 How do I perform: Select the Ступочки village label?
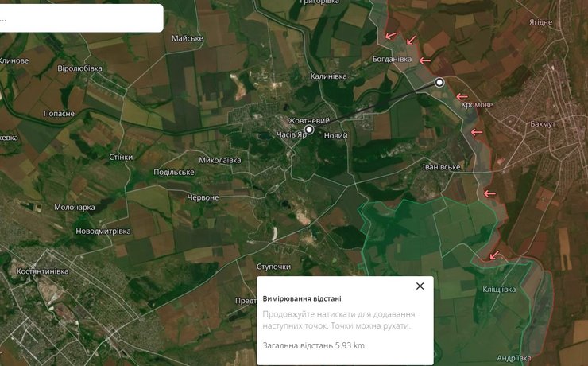273,267
